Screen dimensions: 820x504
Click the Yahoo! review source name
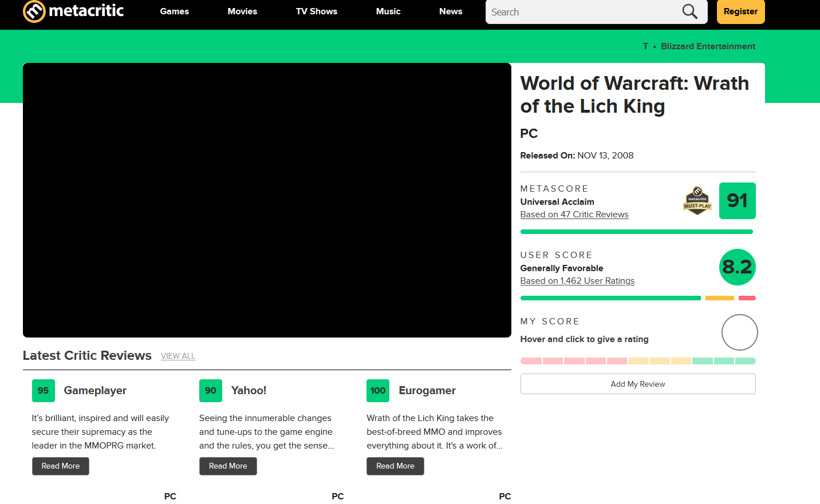point(249,391)
